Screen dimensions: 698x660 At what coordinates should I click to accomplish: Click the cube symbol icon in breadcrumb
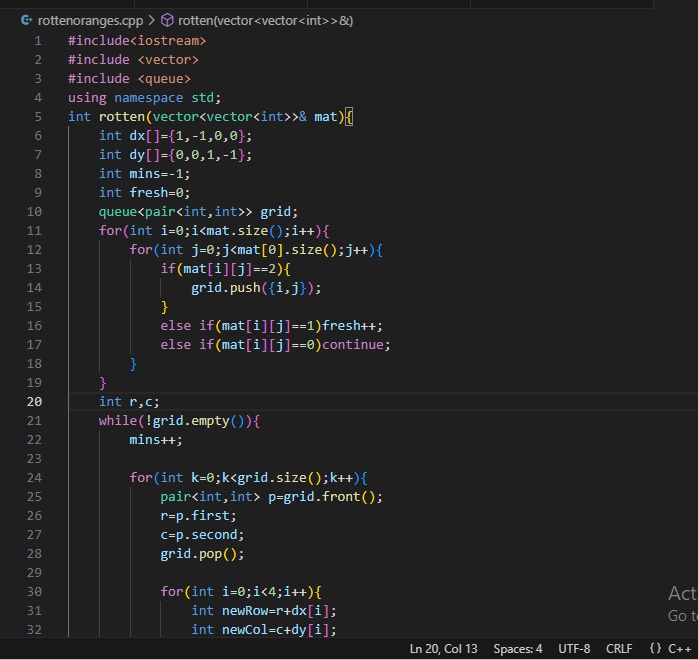click(x=167, y=20)
